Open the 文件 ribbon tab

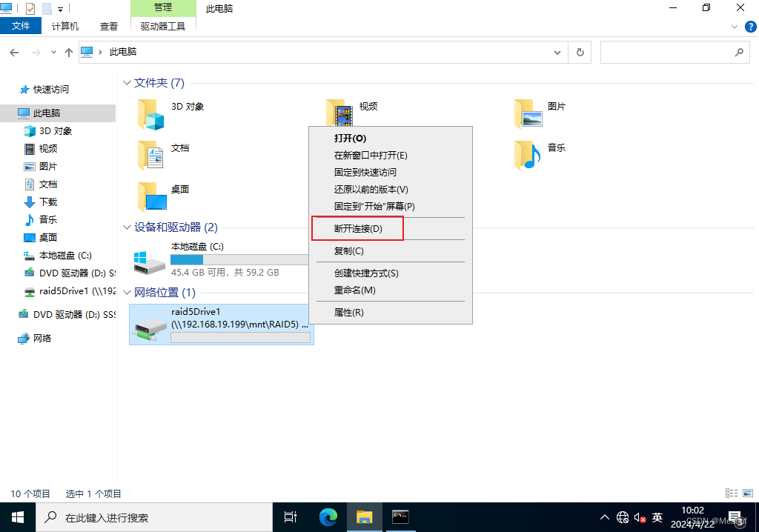tap(21, 26)
